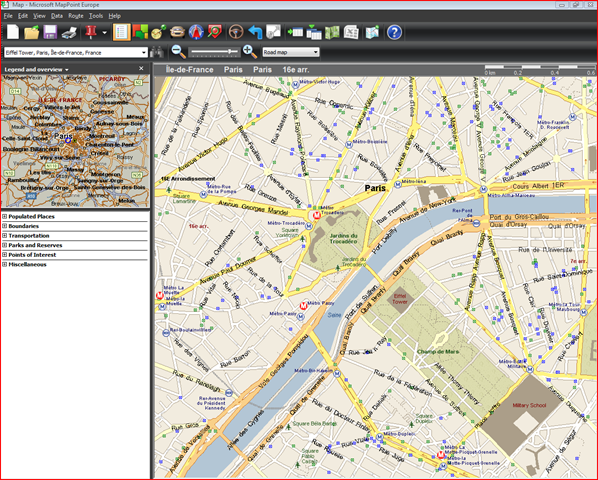Close the Legend and overview pane
598x480 pixels.
(141, 69)
